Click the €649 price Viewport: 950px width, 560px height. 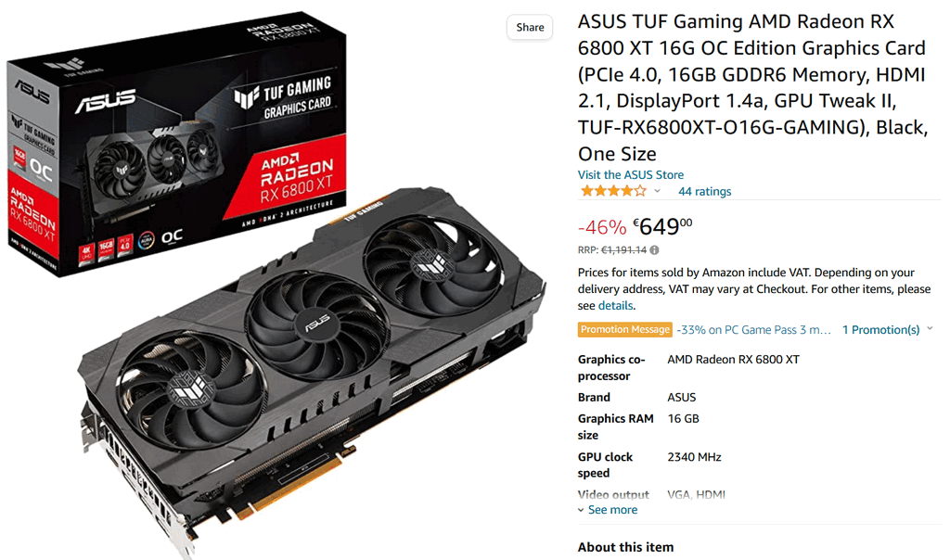[662, 227]
